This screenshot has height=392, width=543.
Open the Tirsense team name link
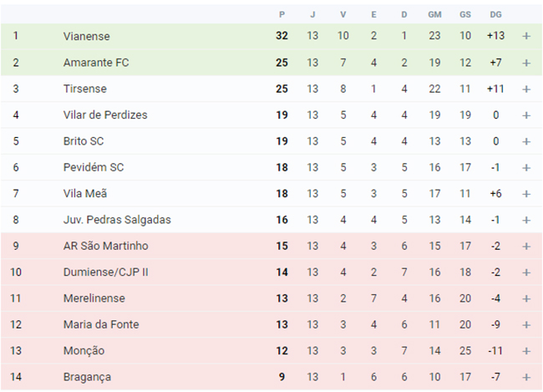tap(85, 89)
